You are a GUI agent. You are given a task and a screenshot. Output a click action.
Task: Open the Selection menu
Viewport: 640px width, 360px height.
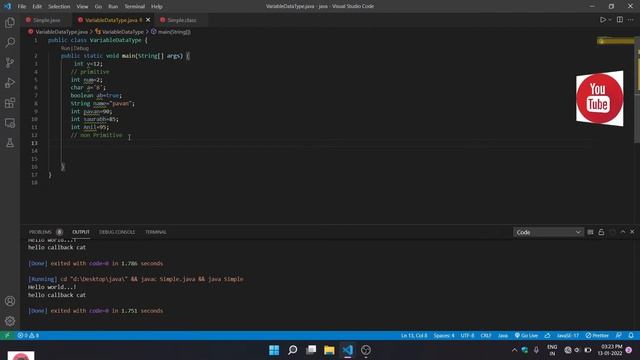tap(59, 7)
